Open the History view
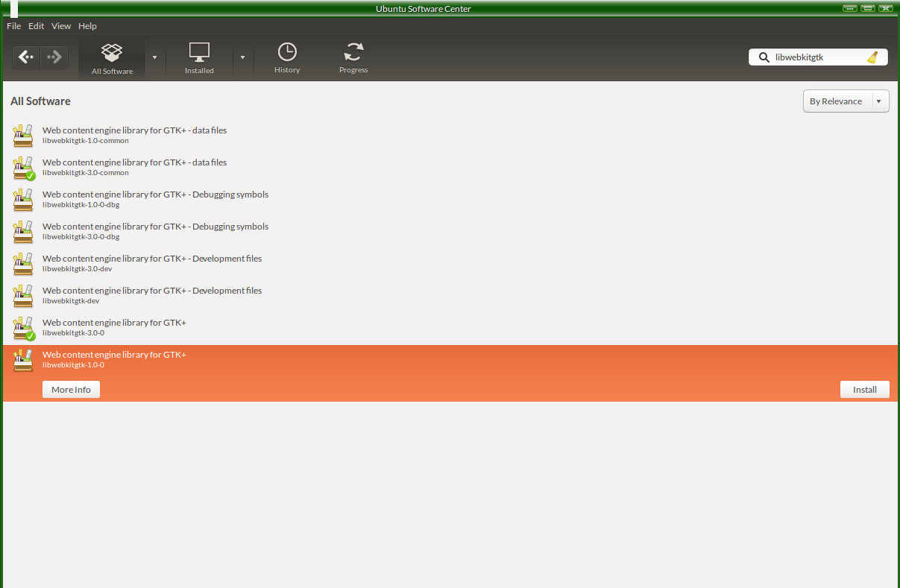 pos(287,58)
